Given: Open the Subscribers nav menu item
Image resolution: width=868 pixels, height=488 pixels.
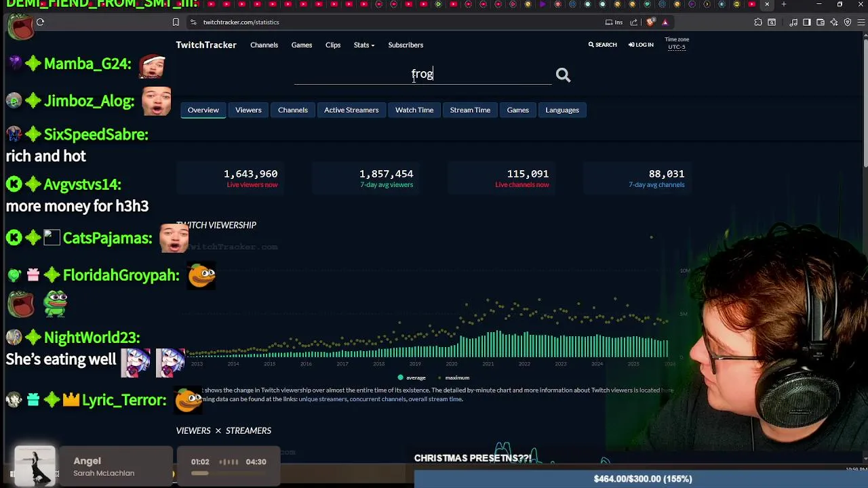Looking at the screenshot, I should click(406, 45).
